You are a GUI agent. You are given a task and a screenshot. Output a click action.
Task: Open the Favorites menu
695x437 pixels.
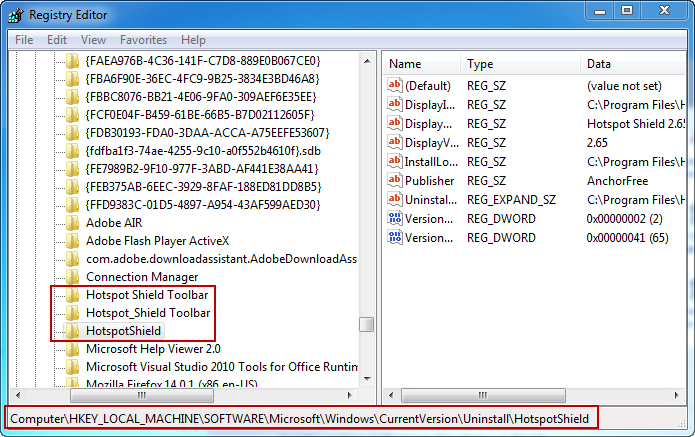coord(143,40)
